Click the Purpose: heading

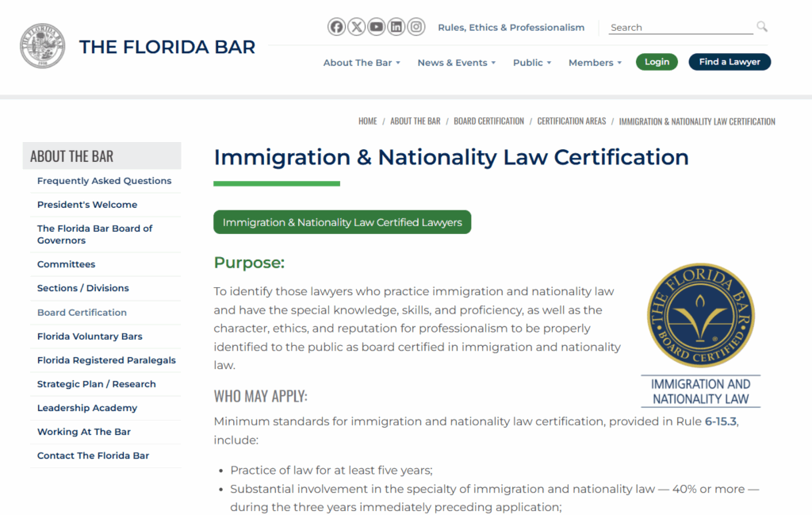click(249, 263)
